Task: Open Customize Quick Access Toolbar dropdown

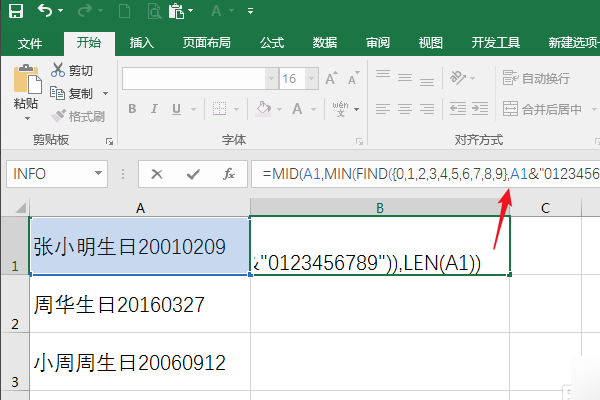Action: pyautogui.click(x=250, y=11)
